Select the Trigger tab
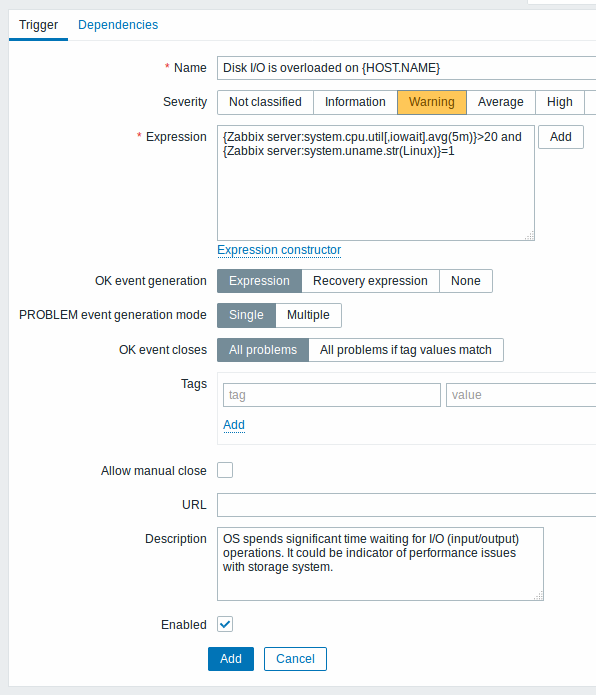Screen dimensions: 596x695 point(39,25)
